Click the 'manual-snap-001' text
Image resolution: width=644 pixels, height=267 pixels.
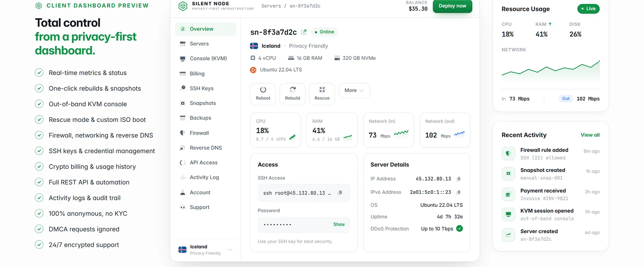click(x=541, y=178)
